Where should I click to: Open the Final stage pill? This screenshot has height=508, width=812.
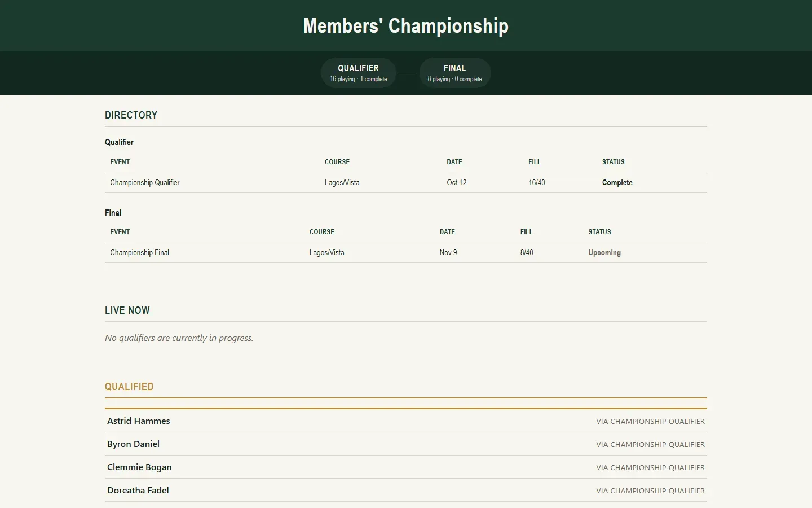pyautogui.click(x=455, y=73)
